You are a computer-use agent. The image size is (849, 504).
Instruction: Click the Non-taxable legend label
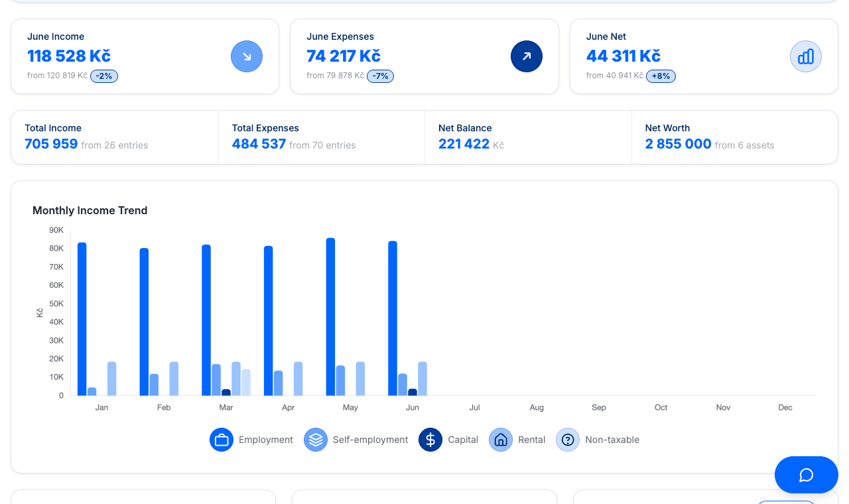pos(612,440)
